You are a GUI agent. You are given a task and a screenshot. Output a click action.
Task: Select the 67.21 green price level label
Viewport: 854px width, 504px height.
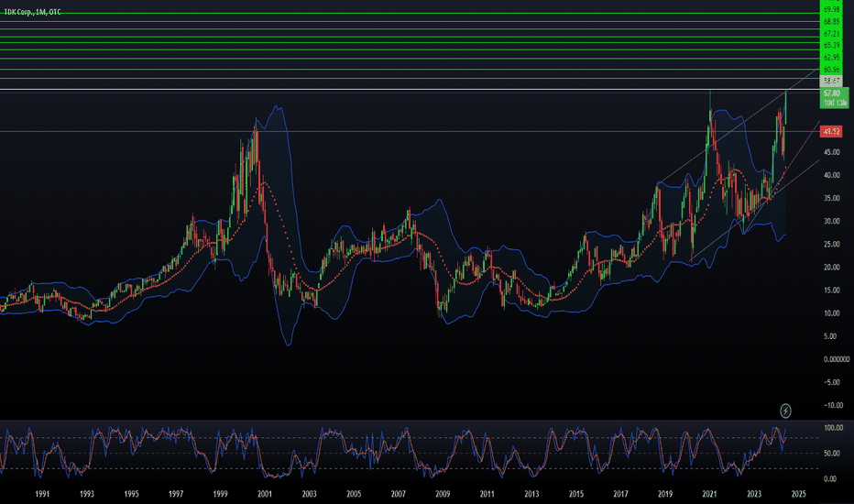(832, 34)
